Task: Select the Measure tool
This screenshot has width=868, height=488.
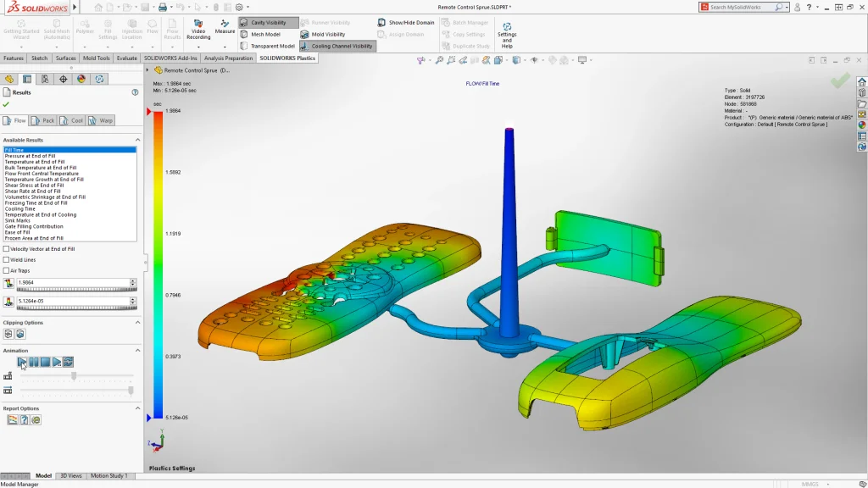Action: click(x=225, y=28)
